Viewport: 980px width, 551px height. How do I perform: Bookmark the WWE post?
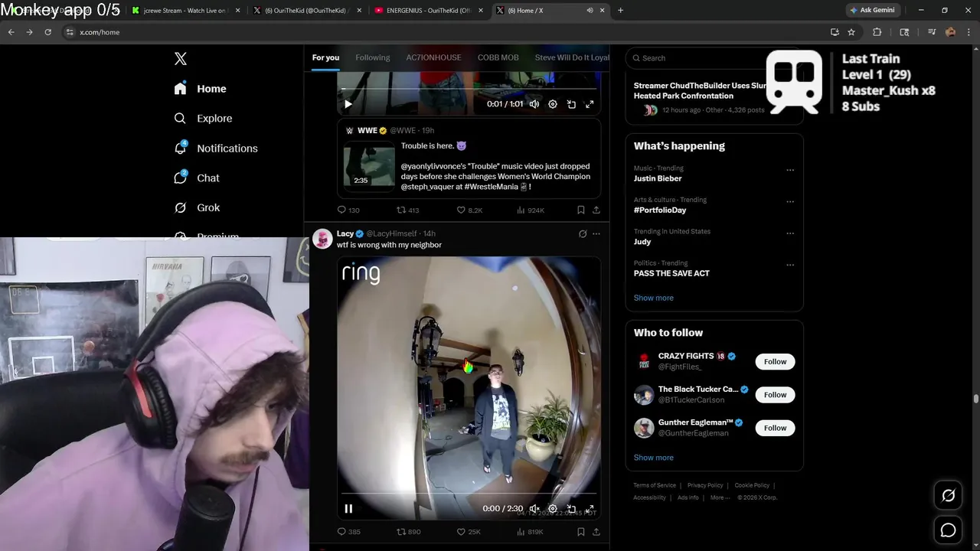pos(581,210)
